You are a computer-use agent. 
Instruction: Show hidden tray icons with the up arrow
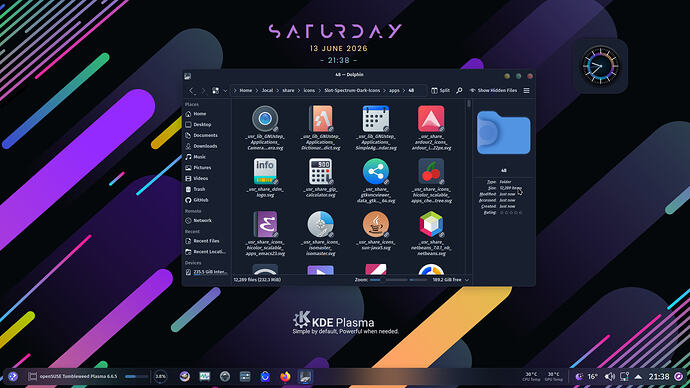(x=638, y=377)
